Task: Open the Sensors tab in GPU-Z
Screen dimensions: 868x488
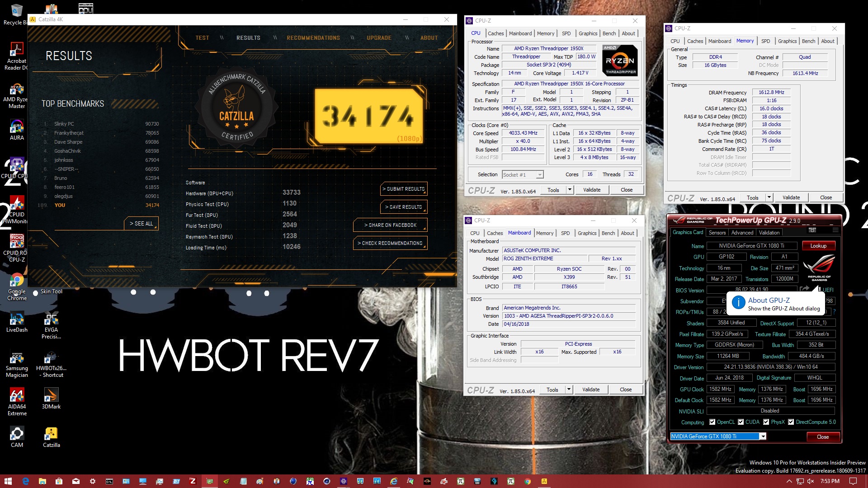Action: (717, 233)
